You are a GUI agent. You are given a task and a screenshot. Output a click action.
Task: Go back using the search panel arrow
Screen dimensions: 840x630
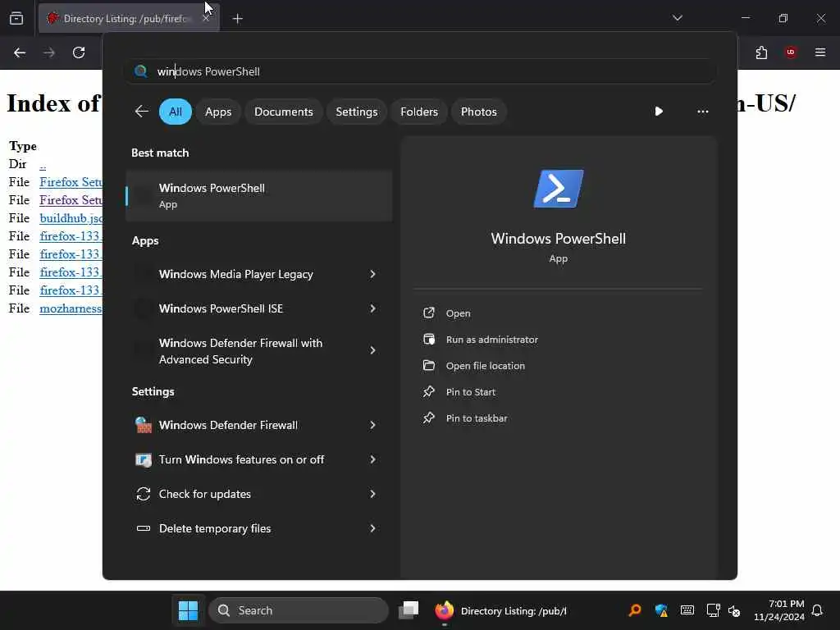(141, 112)
